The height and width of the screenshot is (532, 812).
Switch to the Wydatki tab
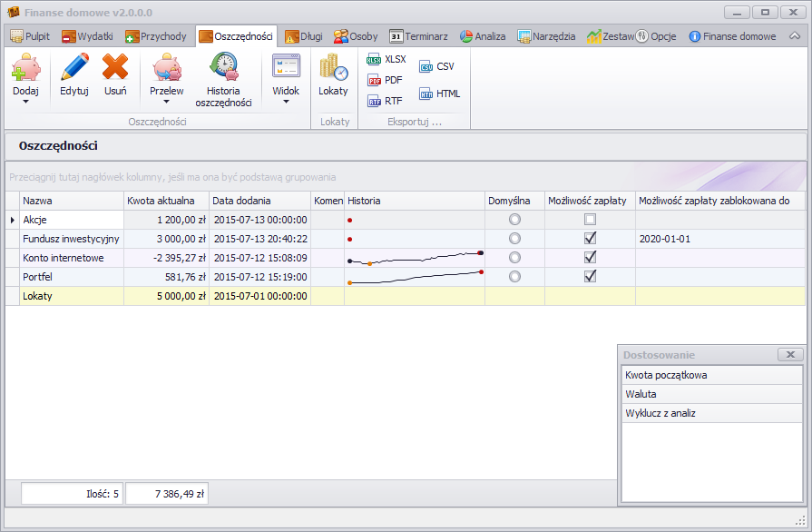pos(87,36)
